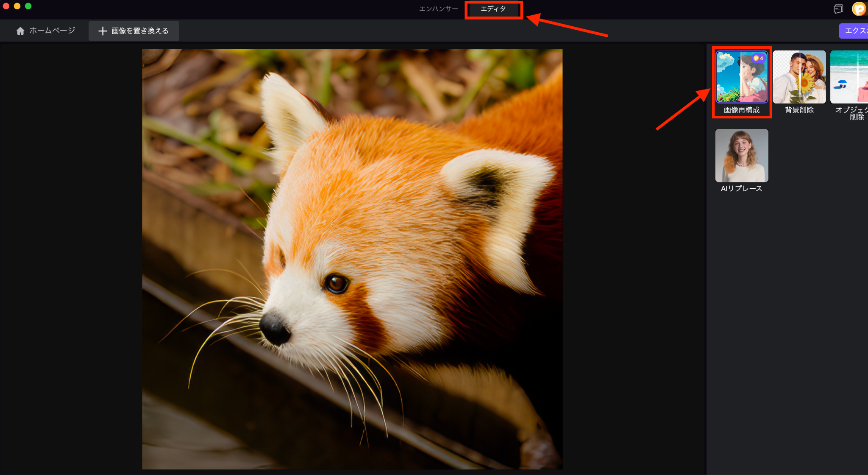Click the red panda image canvas
Viewport: 868px width, 475px height.
pyautogui.click(x=352, y=259)
